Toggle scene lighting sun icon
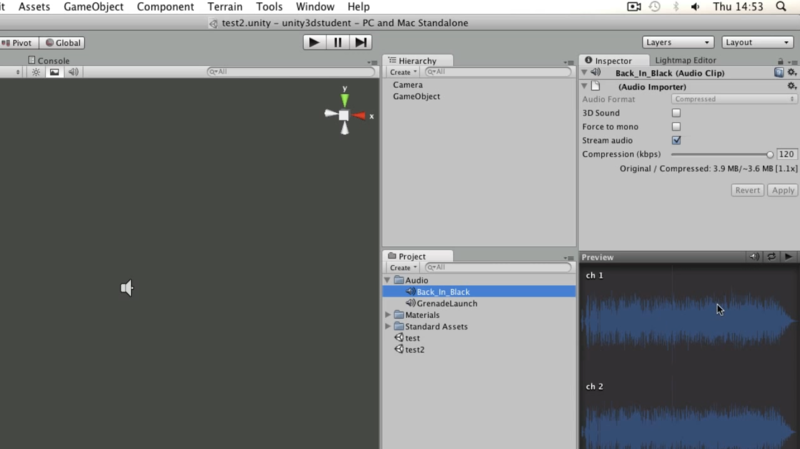 [36, 72]
